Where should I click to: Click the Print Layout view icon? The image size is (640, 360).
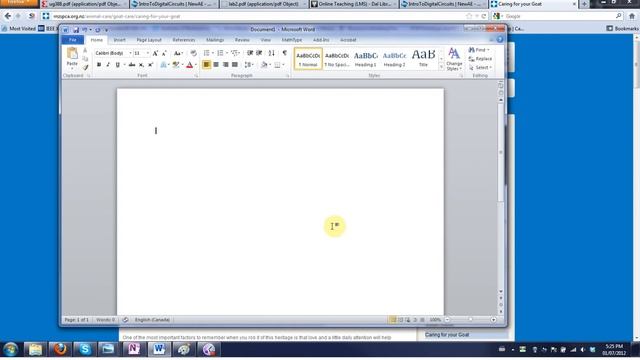click(393, 320)
